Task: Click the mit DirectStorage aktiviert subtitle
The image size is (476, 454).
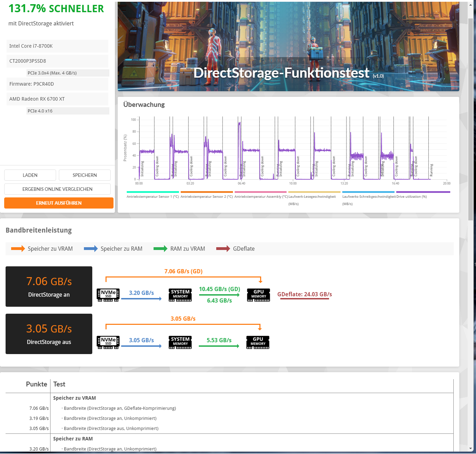Action: click(x=41, y=23)
